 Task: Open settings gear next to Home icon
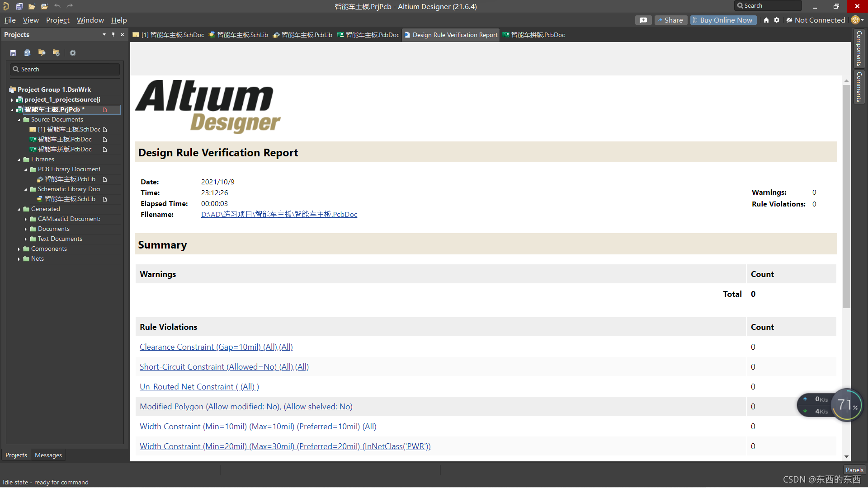(x=777, y=20)
